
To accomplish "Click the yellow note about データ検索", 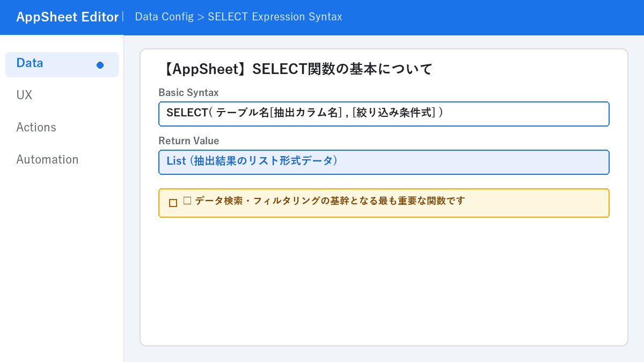I will (384, 203).
